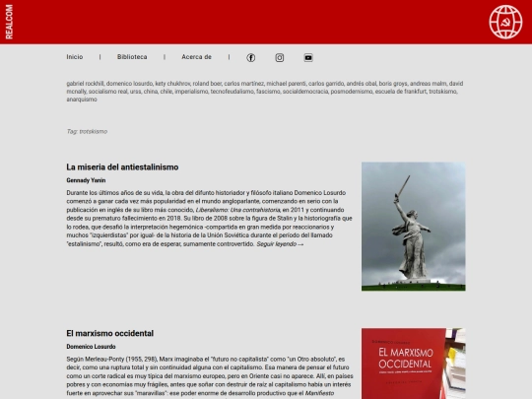Open the Facebook icon link

click(251, 58)
